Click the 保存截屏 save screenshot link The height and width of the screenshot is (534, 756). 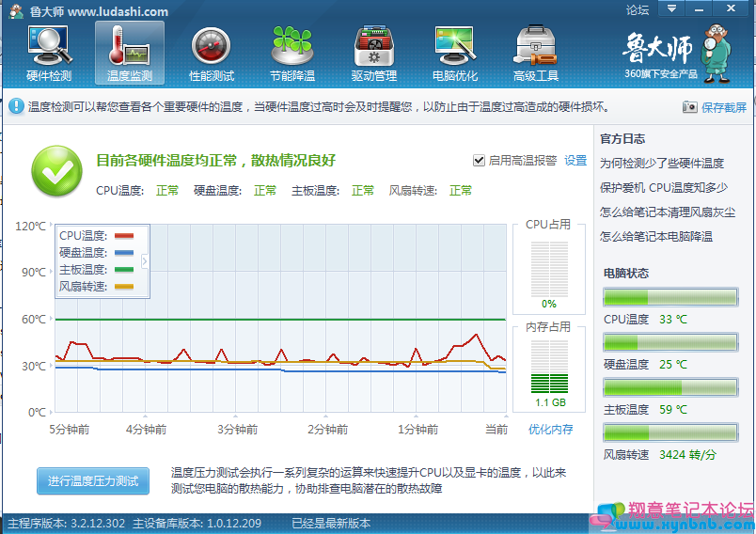(x=724, y=107)
